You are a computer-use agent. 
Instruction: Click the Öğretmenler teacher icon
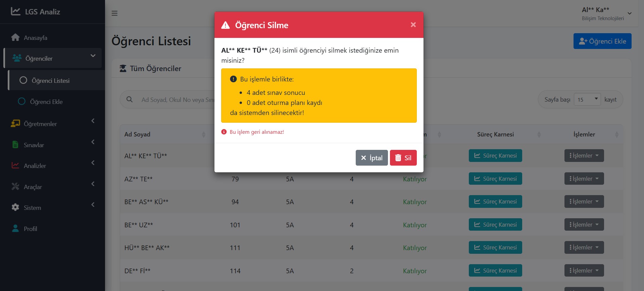(15, 124)
